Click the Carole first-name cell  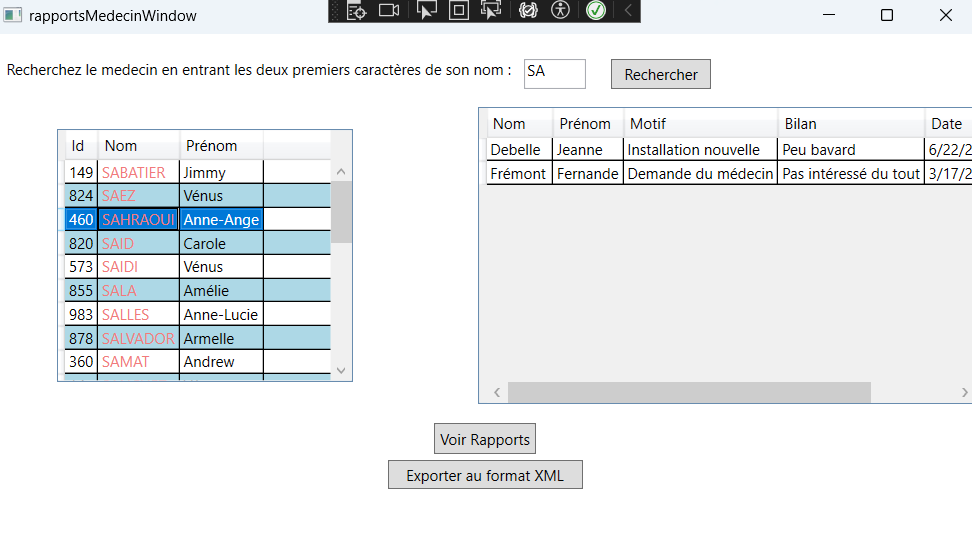[221, 244]
